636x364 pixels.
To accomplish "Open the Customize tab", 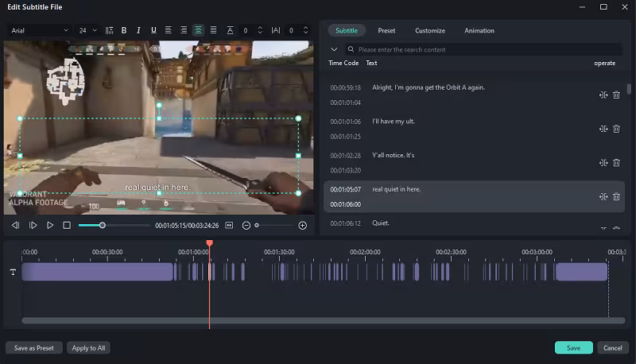I will (430, 30).
